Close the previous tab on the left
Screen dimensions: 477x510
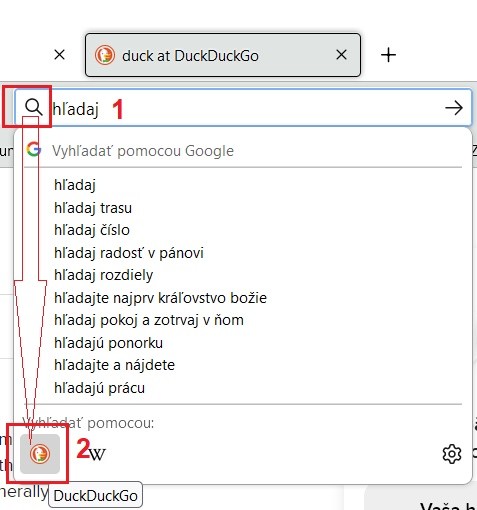59,54
